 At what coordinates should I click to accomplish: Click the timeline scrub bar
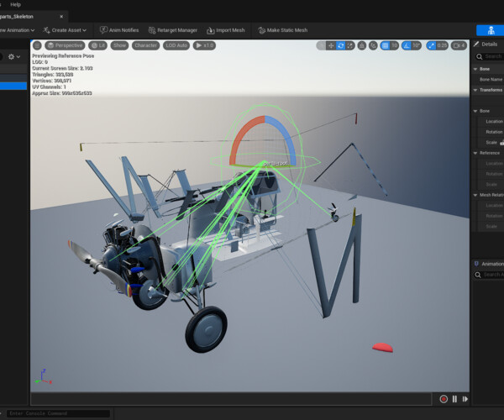coord(230,399)
